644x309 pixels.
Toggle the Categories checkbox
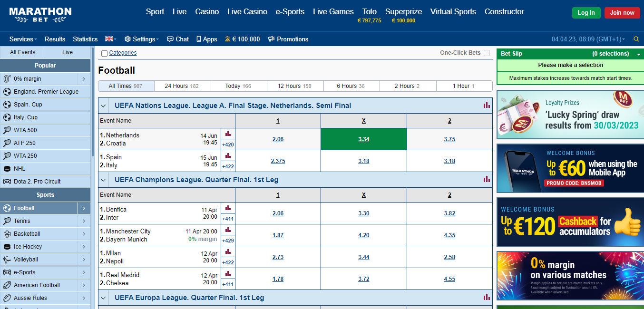(x=105, y=53)
